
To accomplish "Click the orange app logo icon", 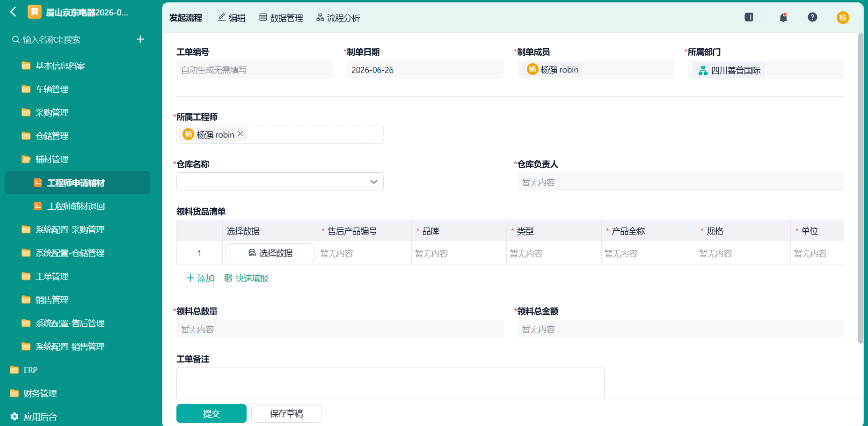I will (35, 12).
